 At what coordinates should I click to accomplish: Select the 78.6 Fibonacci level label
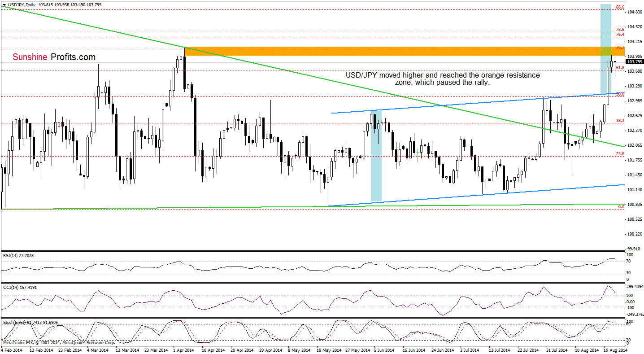621,30
